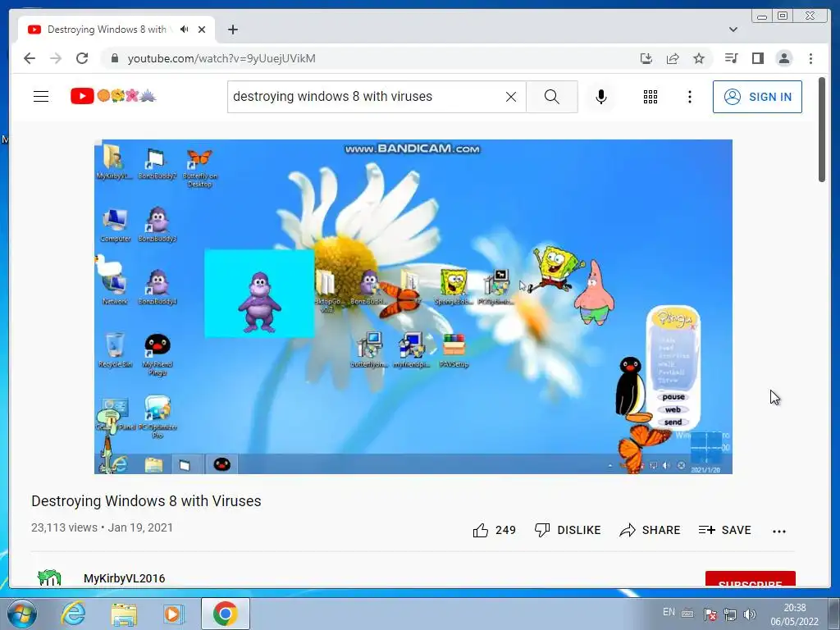Screen dimensions: 840x630
Task: Click the DISLIKE button
Action: coord(568,530)
